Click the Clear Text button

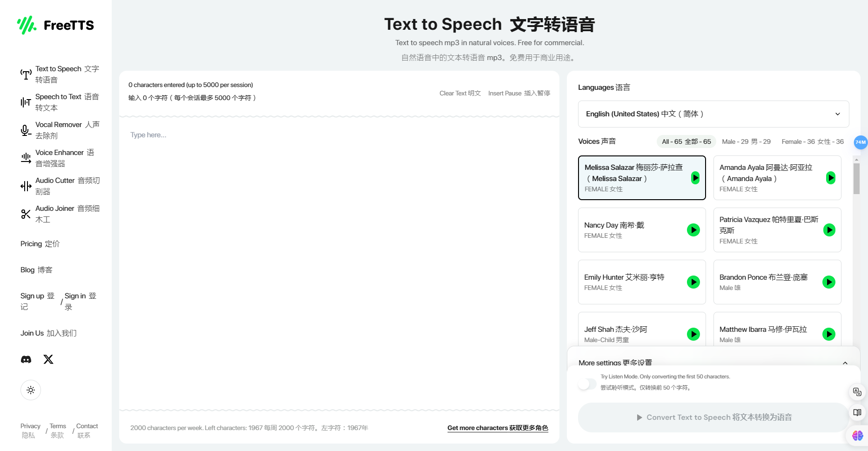coord(460,93)
